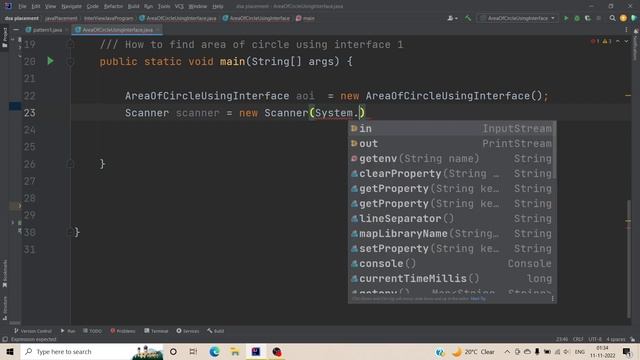Open the TODO tool window
This screenshot has height=360, width=640.
point(92,331)
